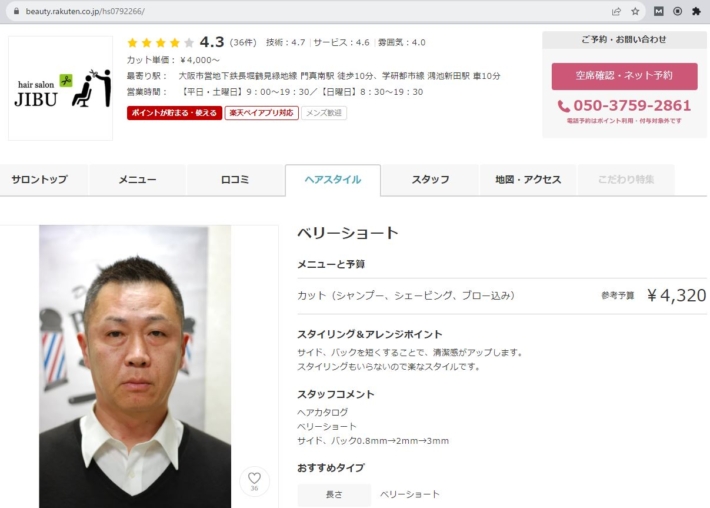Click the こだわり特集 tab
Screen dimensions: 710x508
click(x=626, y=180)
